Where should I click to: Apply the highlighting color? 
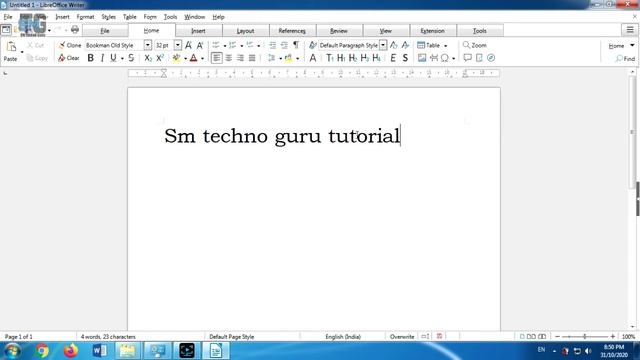click(176, 58)
